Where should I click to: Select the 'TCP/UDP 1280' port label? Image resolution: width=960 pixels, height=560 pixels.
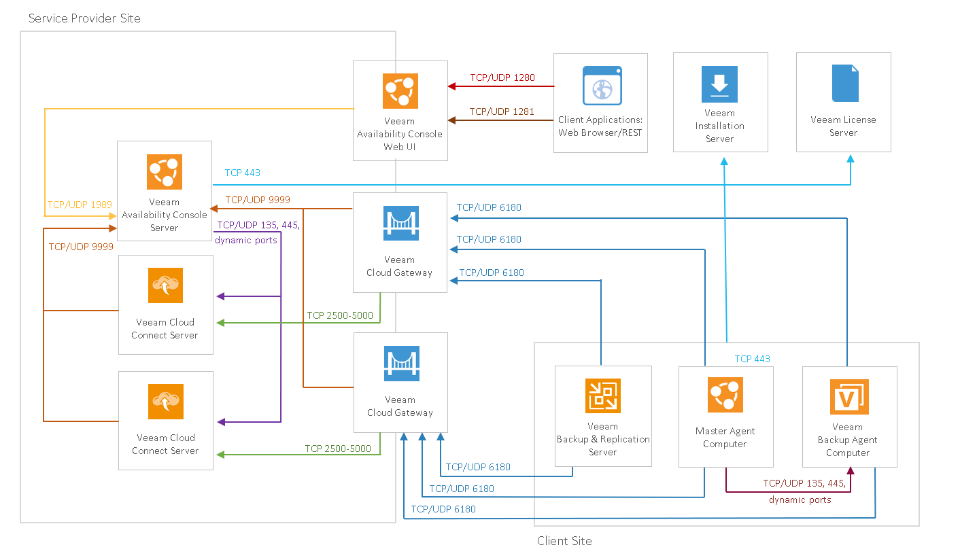coord(502,77)
